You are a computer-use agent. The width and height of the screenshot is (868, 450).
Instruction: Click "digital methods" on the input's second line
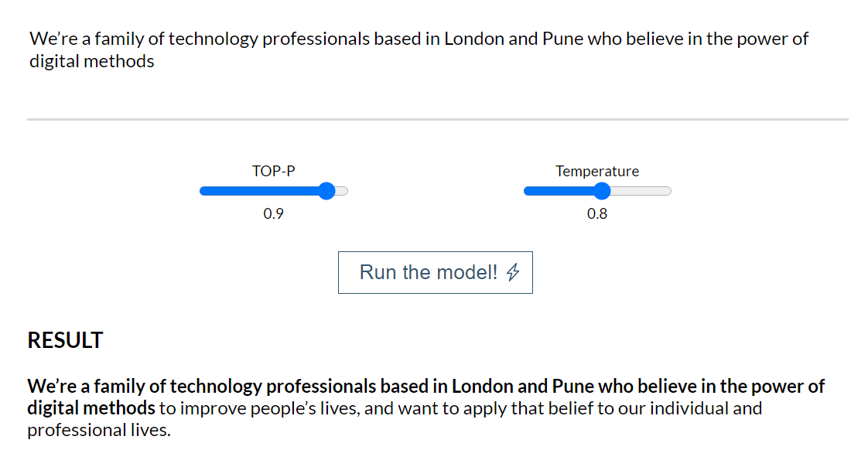click(92, 61)
